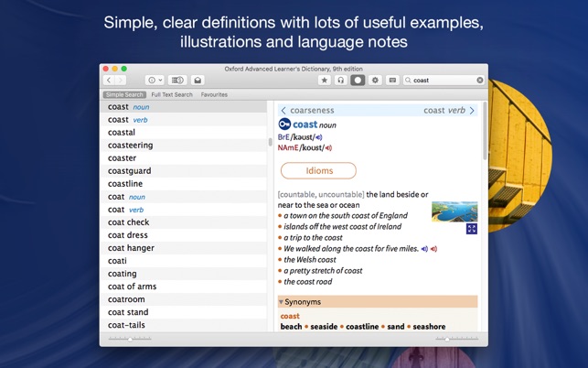Select 'coat verb' in the word list
The width and height of the screenshot is (588, 368).
pyautogui.click(x=184, y=210)
